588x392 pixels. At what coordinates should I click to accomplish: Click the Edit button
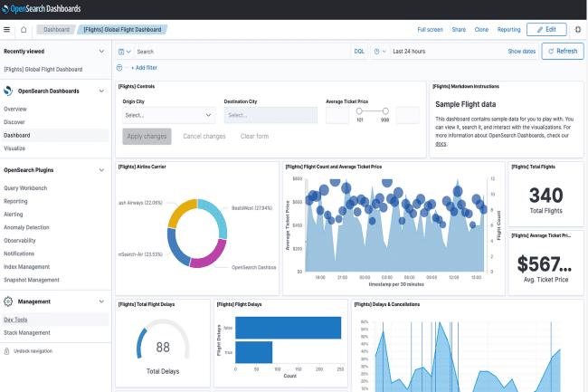[546, 29]
